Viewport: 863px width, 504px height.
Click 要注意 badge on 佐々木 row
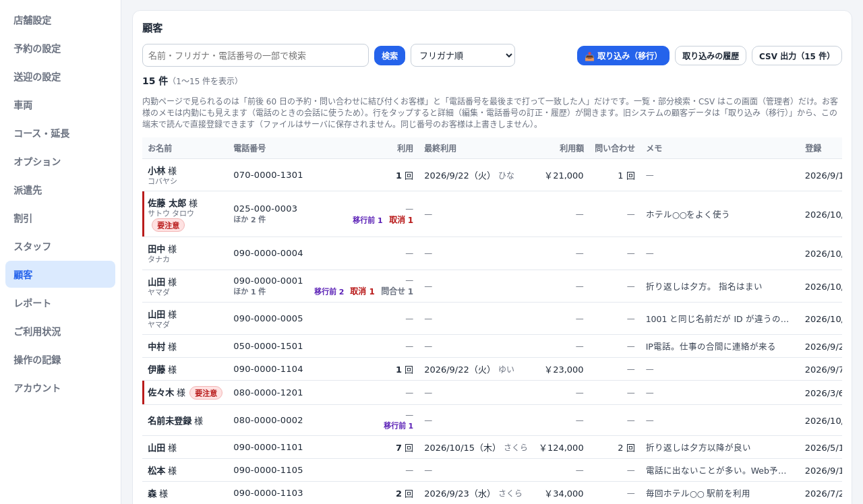tap(206, 393)
